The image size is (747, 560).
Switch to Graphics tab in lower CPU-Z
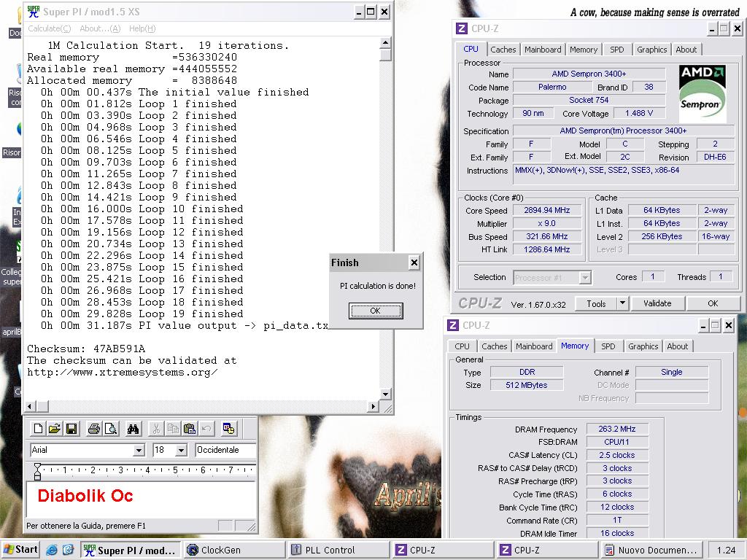(x=643, y=346)
